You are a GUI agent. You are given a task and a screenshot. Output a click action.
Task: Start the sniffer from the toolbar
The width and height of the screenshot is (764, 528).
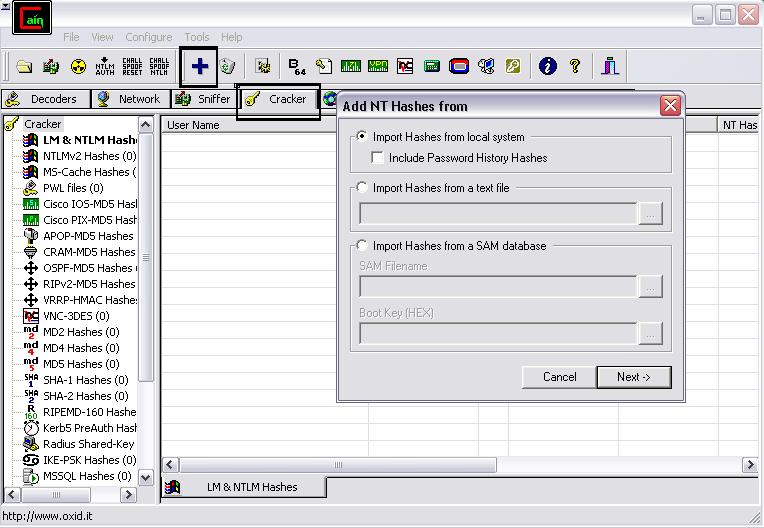(x=51, y=66)
